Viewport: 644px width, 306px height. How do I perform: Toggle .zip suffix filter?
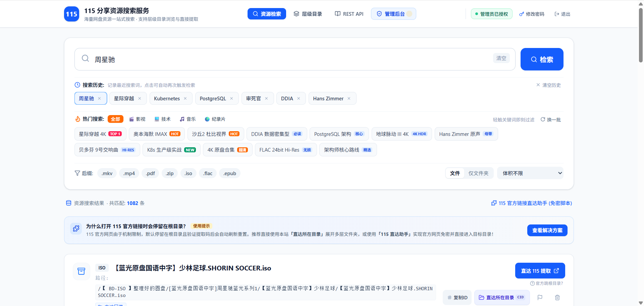click(170, 173)
